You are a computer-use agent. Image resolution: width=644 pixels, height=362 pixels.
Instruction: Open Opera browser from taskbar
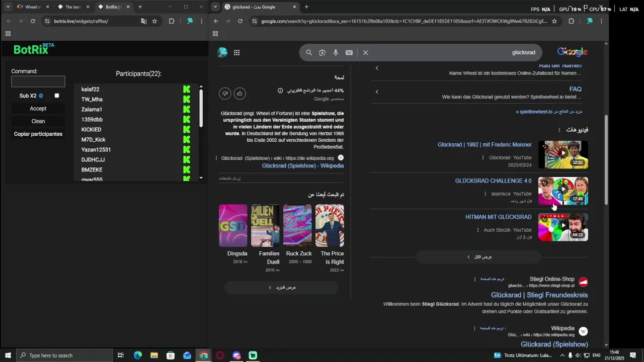220,355
